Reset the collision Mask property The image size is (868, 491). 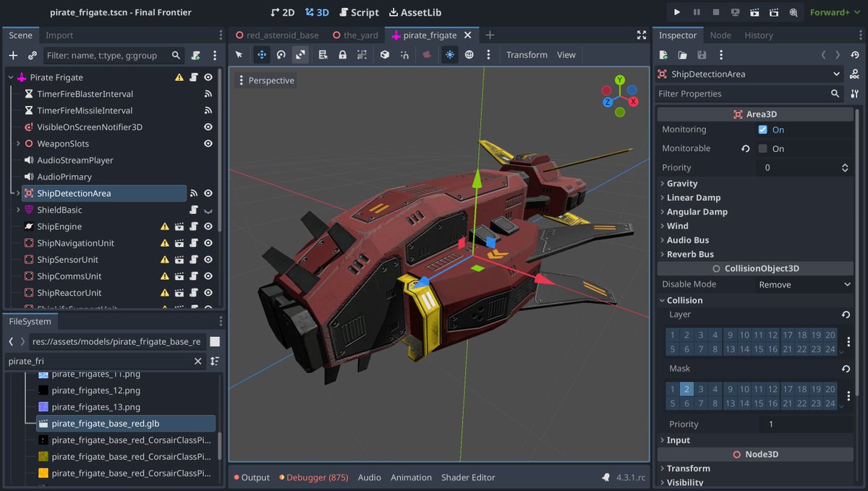(x=846, y=369)
